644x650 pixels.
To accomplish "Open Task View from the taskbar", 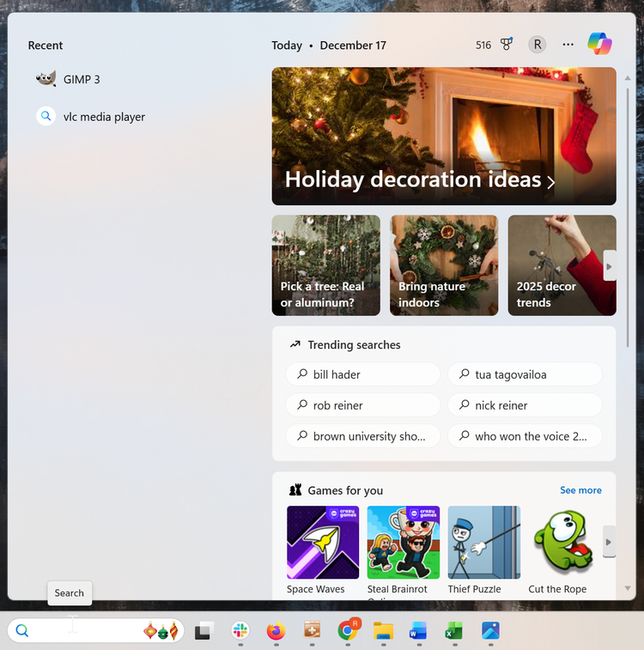I will click(204, 630).
